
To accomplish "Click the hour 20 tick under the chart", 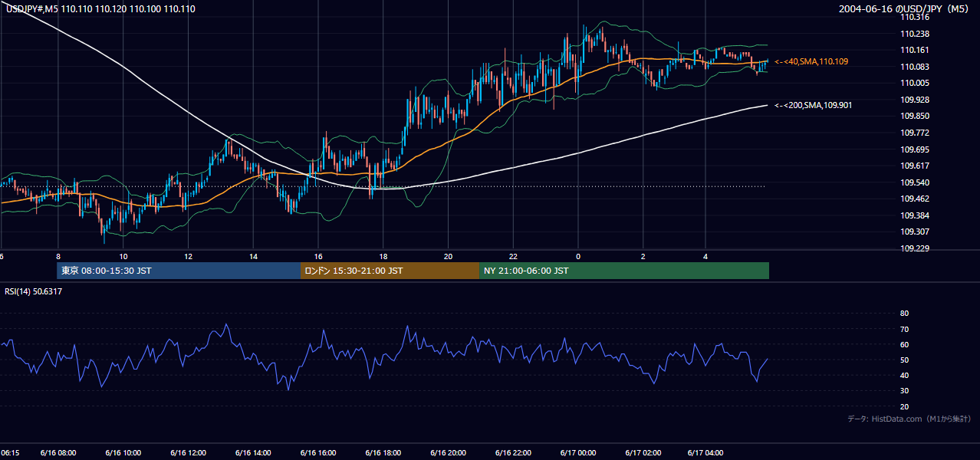I will (x=448, y=256).
